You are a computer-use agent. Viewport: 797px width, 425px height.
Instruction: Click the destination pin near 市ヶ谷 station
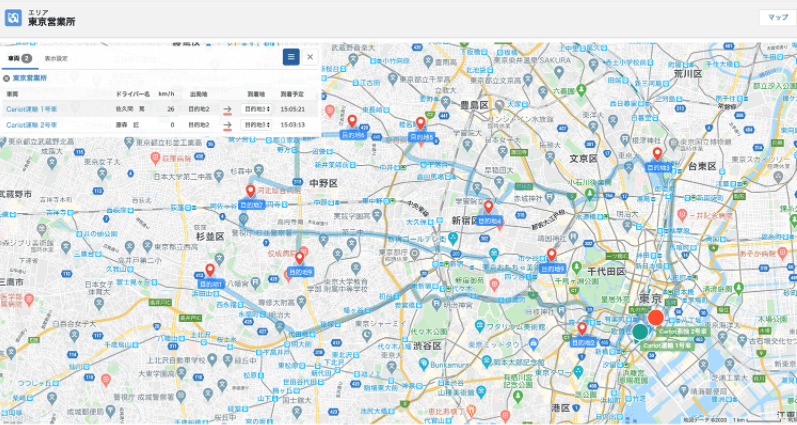[551, 255]
